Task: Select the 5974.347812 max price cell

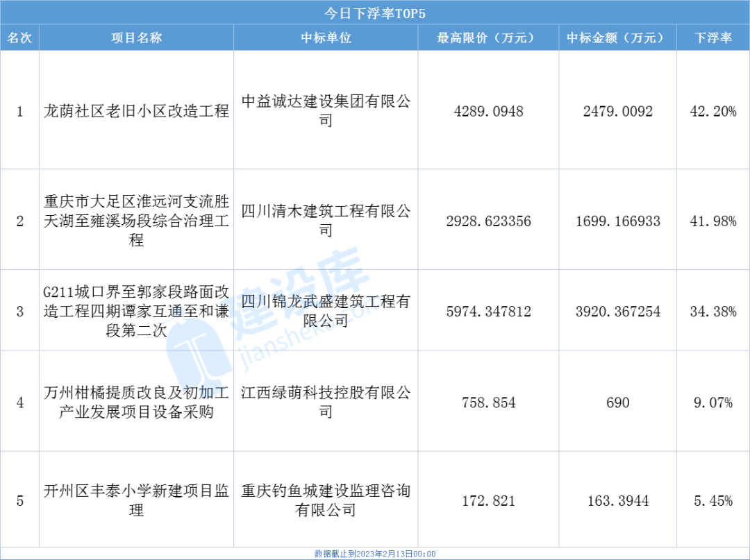Action: [488, 312]
